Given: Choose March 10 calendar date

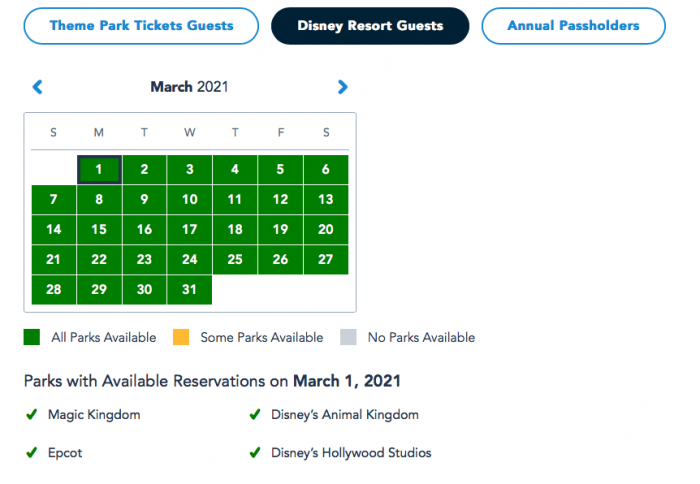Looking at the screenshot, I should (x=190, y=199).
